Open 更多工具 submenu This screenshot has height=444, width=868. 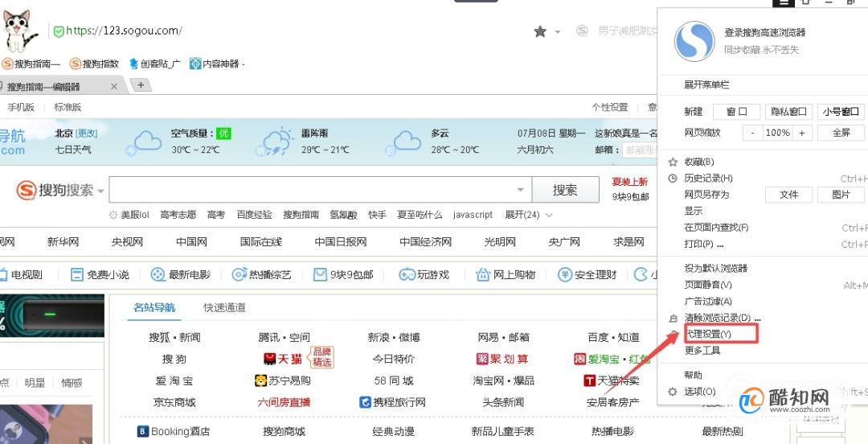point(702,351)
